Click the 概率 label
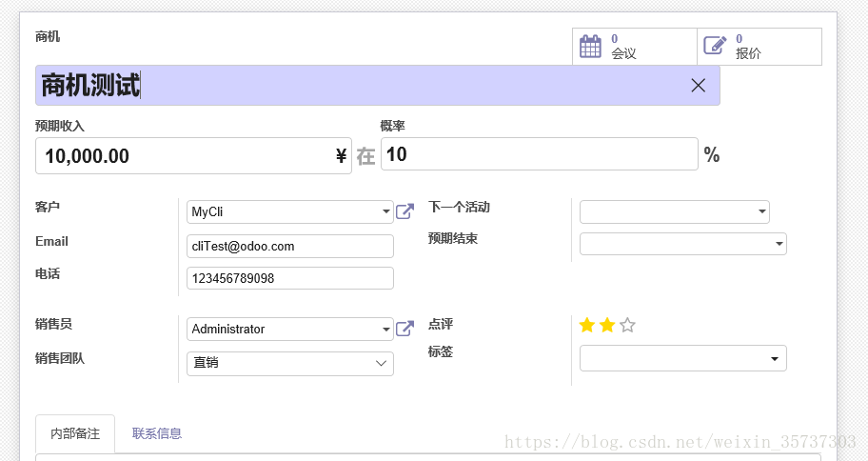Screen dimensions: 868x461 tap(392, 126)
